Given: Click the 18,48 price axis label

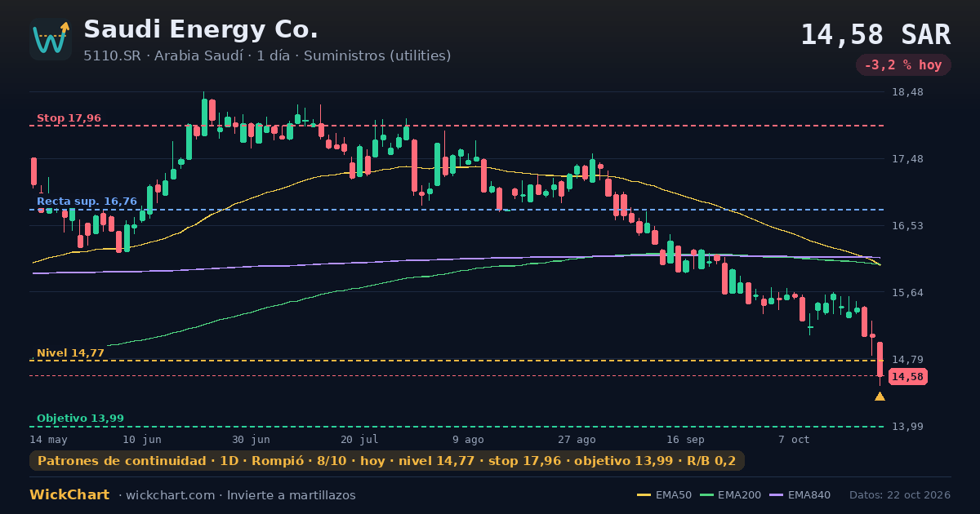Looking at the screenshot, I should 907,92.
